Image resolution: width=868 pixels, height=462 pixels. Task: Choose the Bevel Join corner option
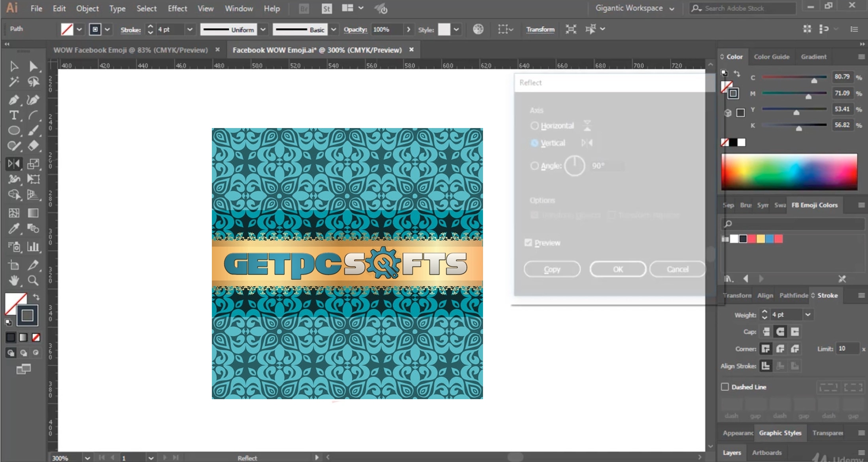coord(795,349)
